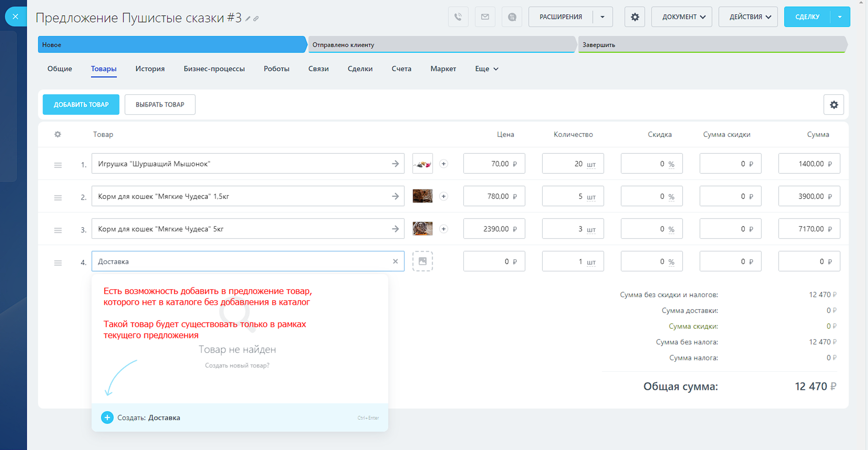
Task: Change the шт unit for Шуршащий Мышонок
Action: pos(591,164)
